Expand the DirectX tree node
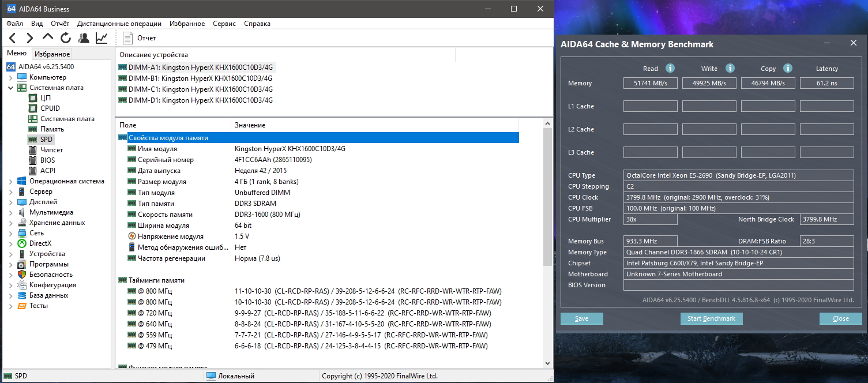The image size is (868, 383). point(10,243)
